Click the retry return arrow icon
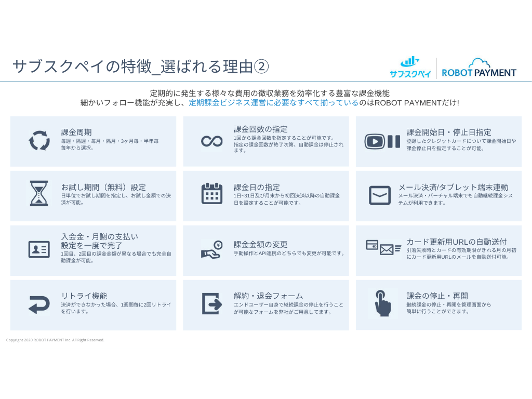This screenshot has height=399, width=532. [x=39, y=304]
